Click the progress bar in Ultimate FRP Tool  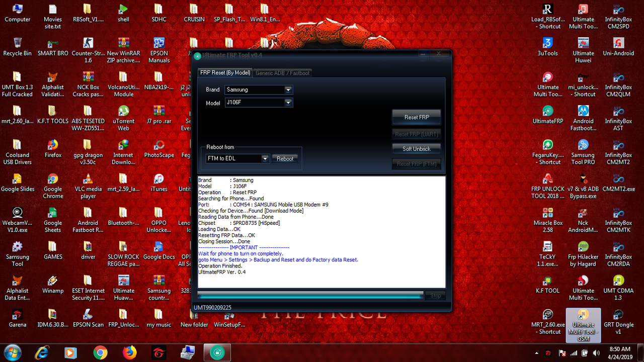pos(310,295)
